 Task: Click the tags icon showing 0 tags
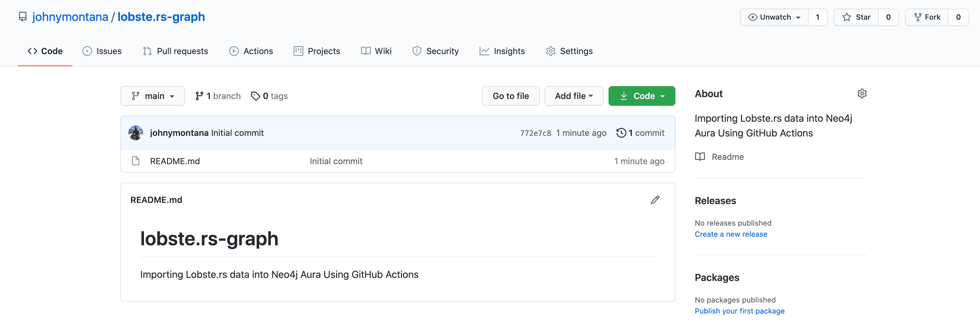pyautogui.click(x=255, y=96)
